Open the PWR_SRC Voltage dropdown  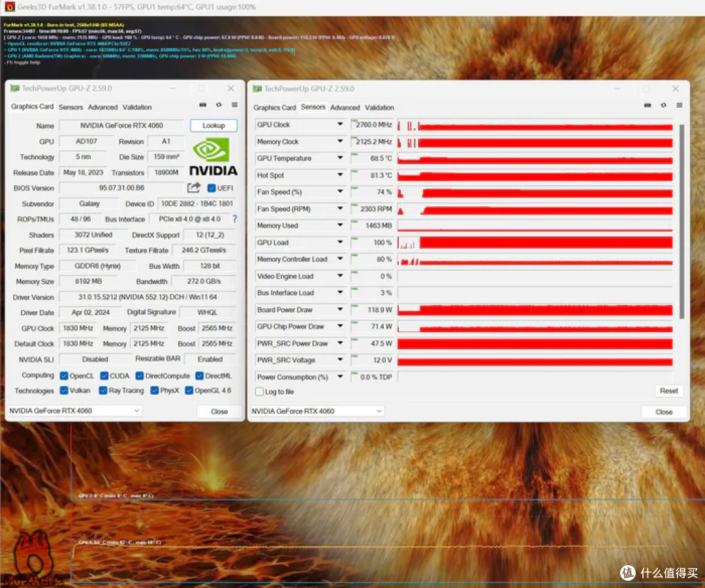click(340, 360)
